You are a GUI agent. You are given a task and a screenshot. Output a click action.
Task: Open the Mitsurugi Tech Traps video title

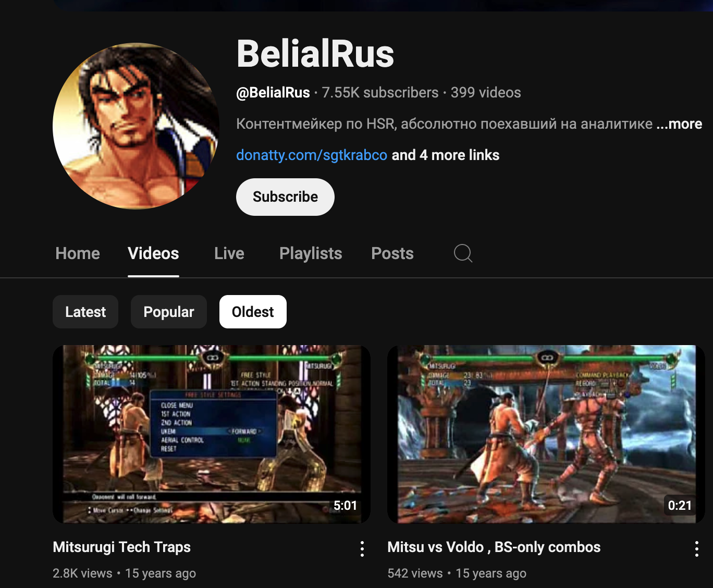[122, 547]
